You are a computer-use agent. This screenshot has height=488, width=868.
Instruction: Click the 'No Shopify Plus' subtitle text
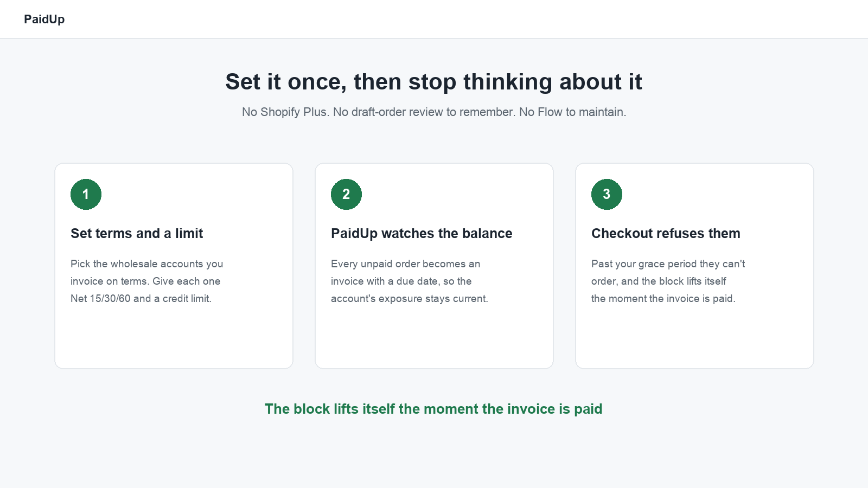434,112
